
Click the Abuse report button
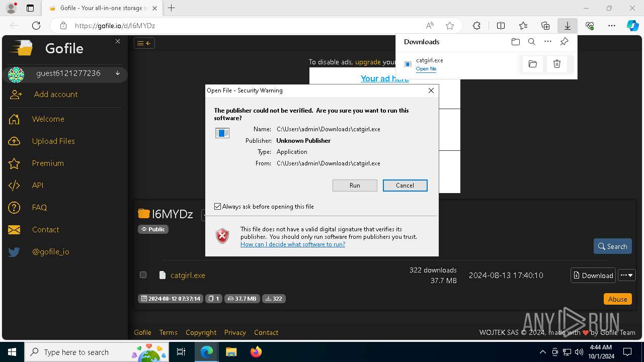click(617, 299)
